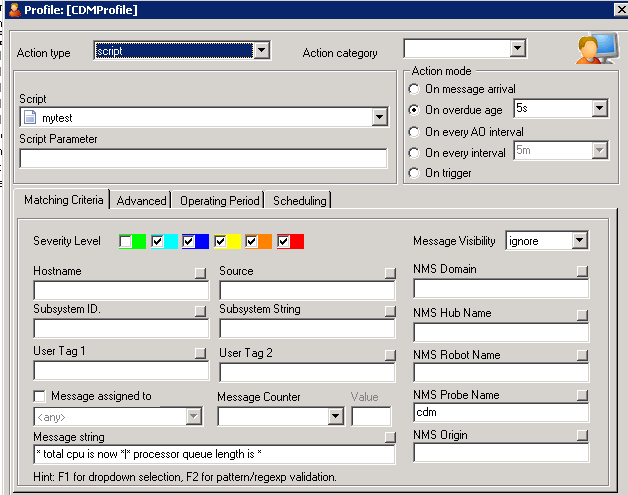This screenshot has height=495, width=628.
Task: Toggle the small box beside Message string
Action: click(x=390, y=437)
